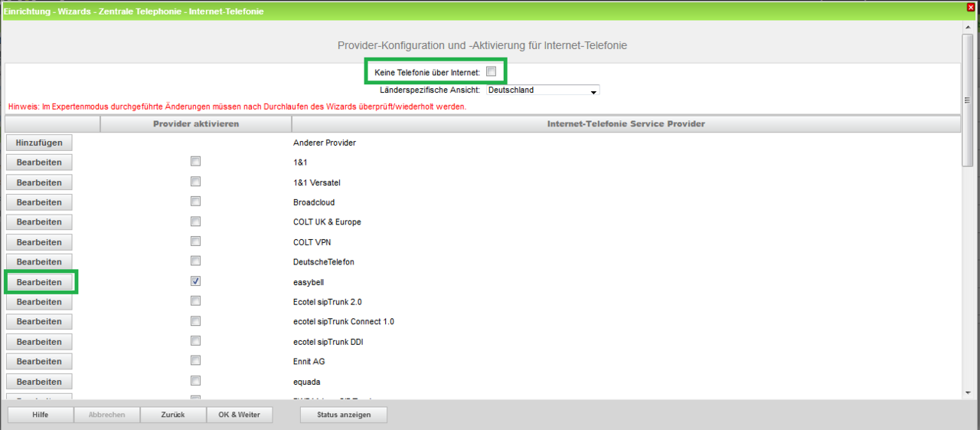This screenshot has height=430, width=980.
Task: Click Bearbeiten for Ennit AG
Action: (x=39, y=362)
